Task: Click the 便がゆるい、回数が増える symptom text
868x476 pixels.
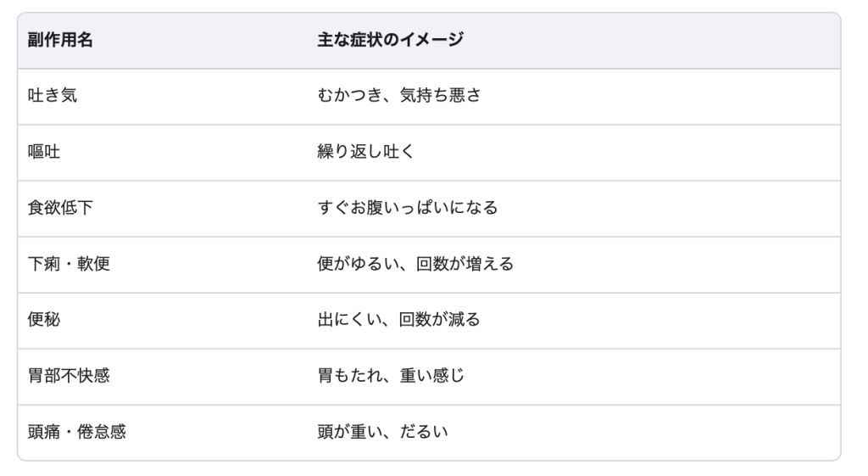Action: coord(415,265)
